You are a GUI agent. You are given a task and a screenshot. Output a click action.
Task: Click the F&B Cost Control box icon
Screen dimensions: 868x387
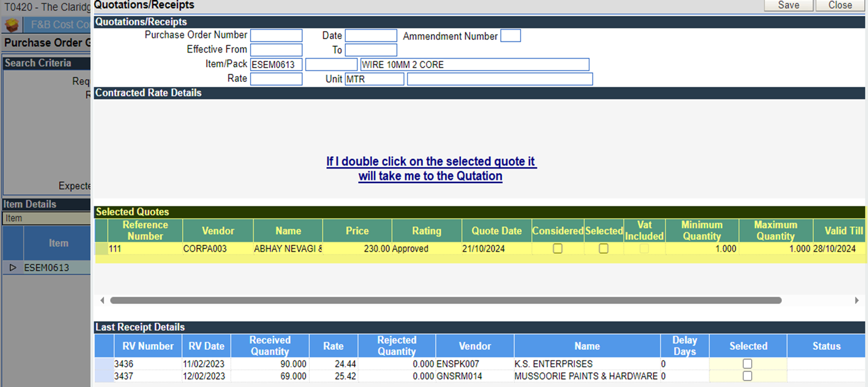(12, 25)
